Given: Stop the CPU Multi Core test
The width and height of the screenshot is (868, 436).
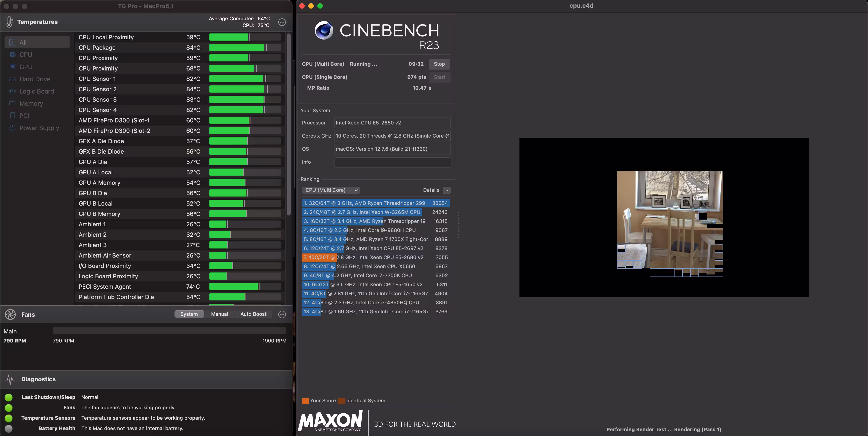Looking at the screenshot, I should [x=439, y=64].
